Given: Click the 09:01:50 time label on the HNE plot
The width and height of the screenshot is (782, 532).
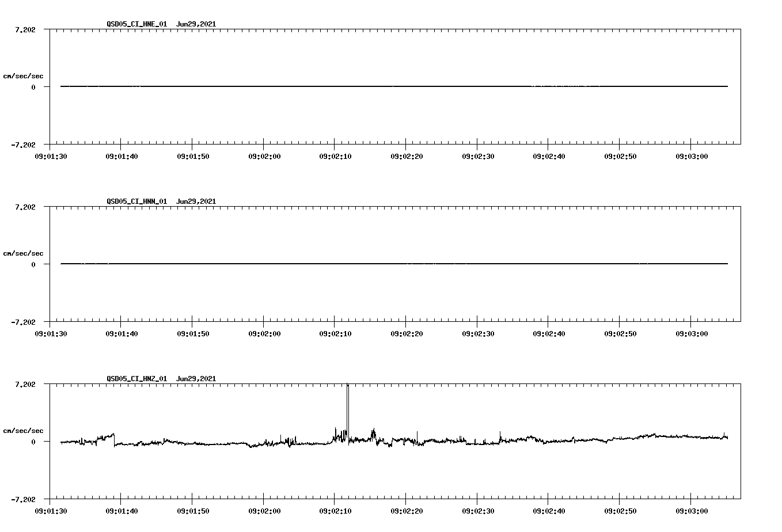Looking at the screenshot, I should [192, 157].
